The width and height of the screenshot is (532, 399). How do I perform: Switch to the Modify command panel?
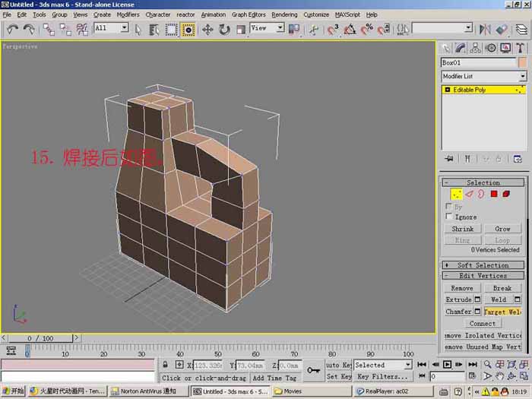(461, 48)
